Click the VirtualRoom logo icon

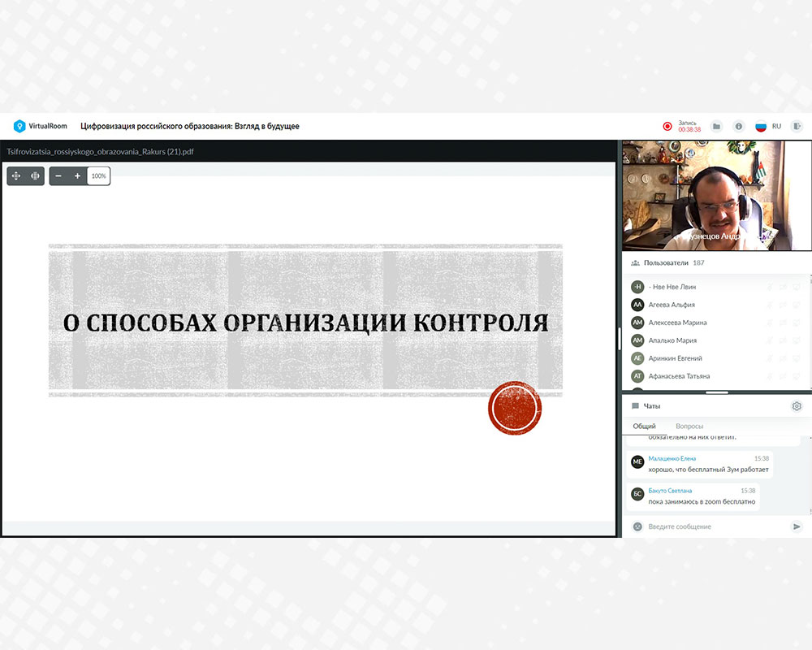tap(19, 126)
